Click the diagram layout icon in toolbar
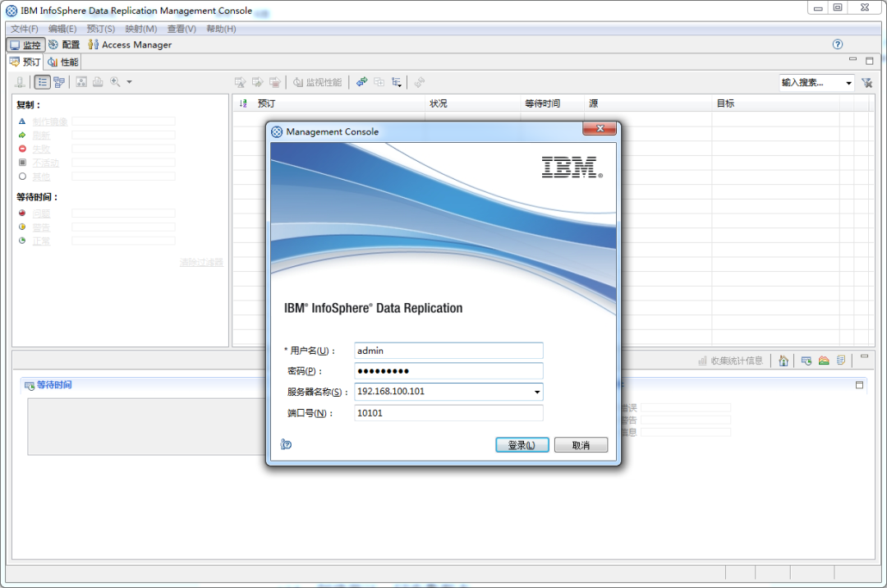Viewport: 887px width, 588px height. pos(81,82)
